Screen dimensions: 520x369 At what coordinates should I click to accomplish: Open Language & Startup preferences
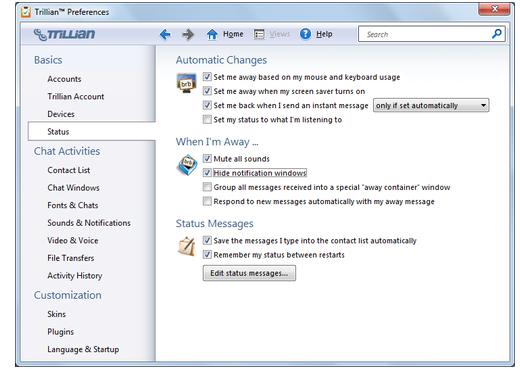[x=83, y=349]
